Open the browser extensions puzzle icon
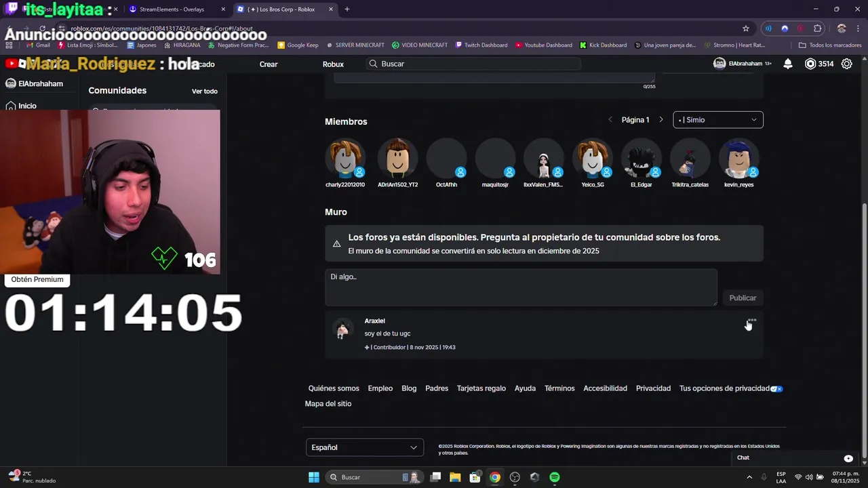The height and width of the screenshot is (488, 868). (x=818, y=28)
